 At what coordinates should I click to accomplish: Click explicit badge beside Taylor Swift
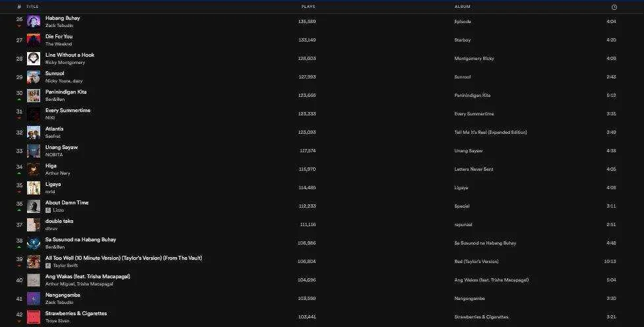point(48,266)
